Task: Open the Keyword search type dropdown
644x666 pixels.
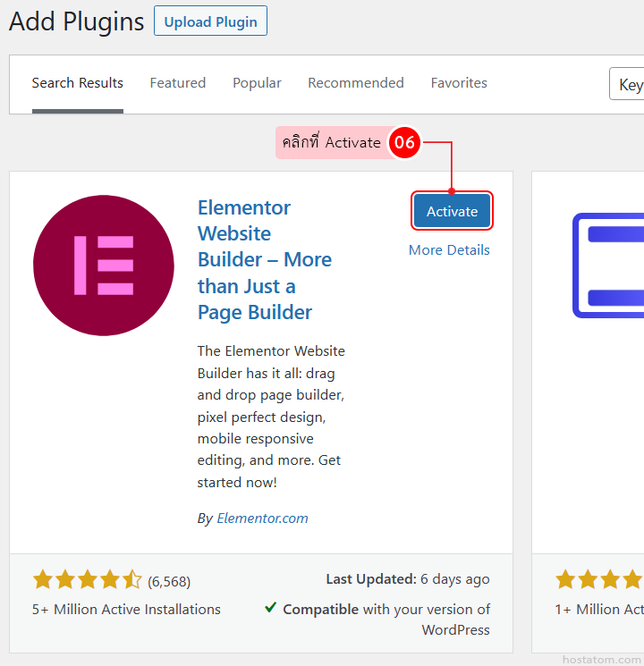Action: click(628, 85)
